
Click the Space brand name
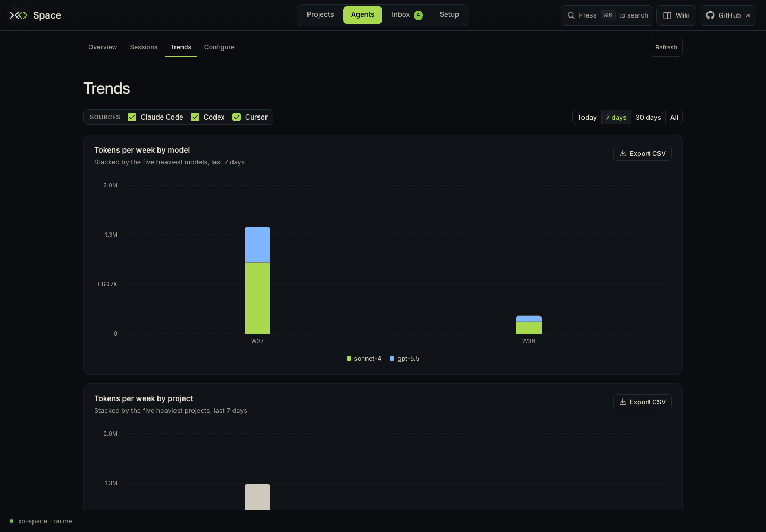coord(47,15)
